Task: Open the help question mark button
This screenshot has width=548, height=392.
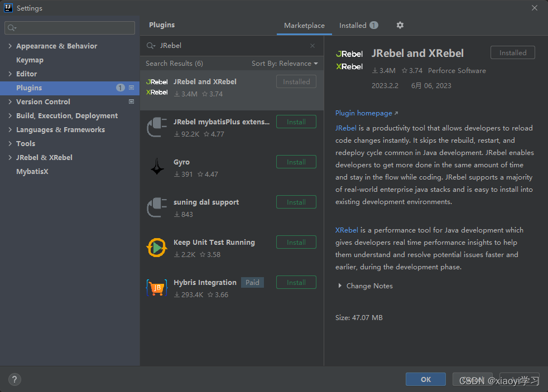Action: click(x=15, y=379)
